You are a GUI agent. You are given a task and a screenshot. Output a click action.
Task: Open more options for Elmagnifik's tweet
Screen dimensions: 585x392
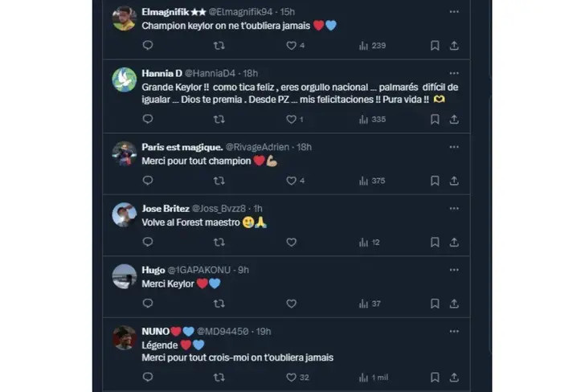454,12
